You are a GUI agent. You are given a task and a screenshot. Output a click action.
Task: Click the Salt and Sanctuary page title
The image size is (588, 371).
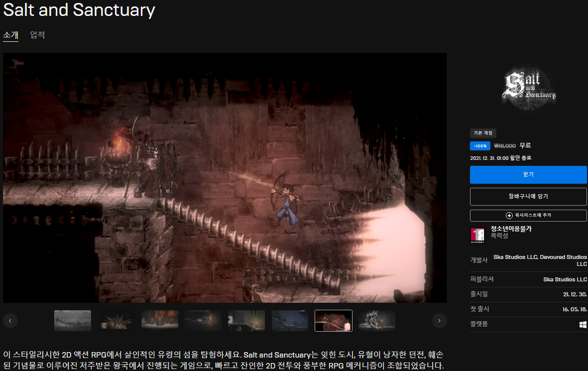pos(79,10)
